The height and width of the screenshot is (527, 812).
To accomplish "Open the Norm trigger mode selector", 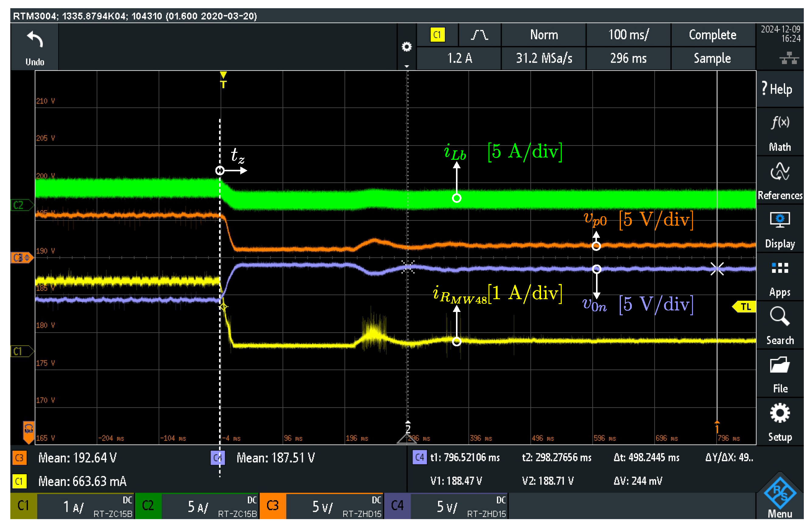I will pos(544,35).
